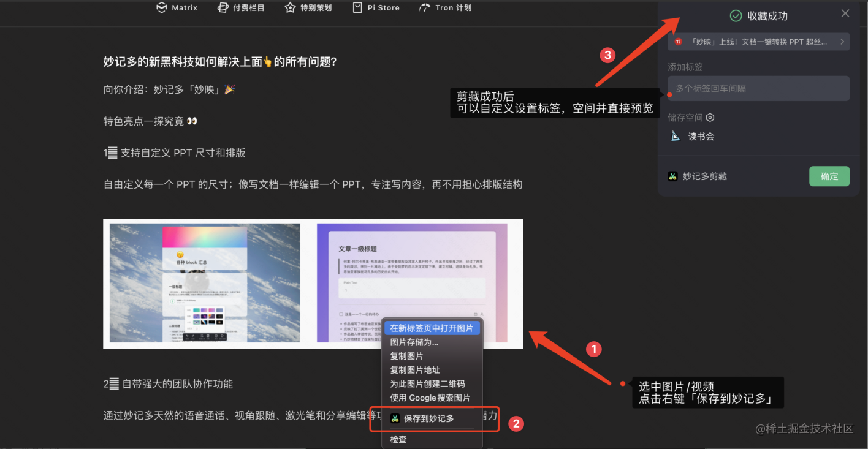Click the 收藏成功 title text
868x449 pixels.
(x=767, y=16)
